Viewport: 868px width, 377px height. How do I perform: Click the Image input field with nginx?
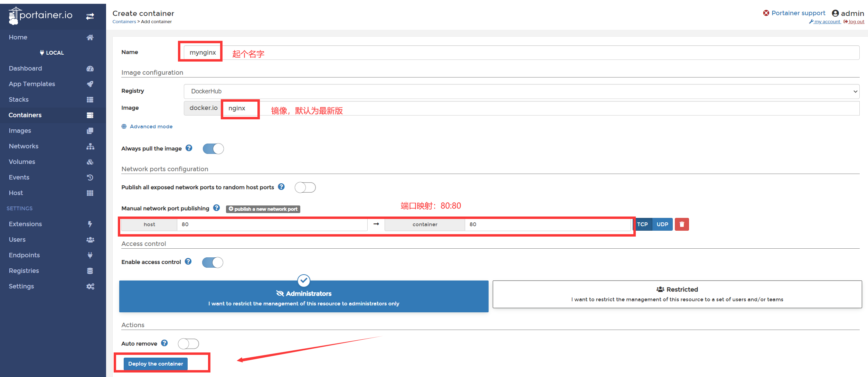pos(541,108)
